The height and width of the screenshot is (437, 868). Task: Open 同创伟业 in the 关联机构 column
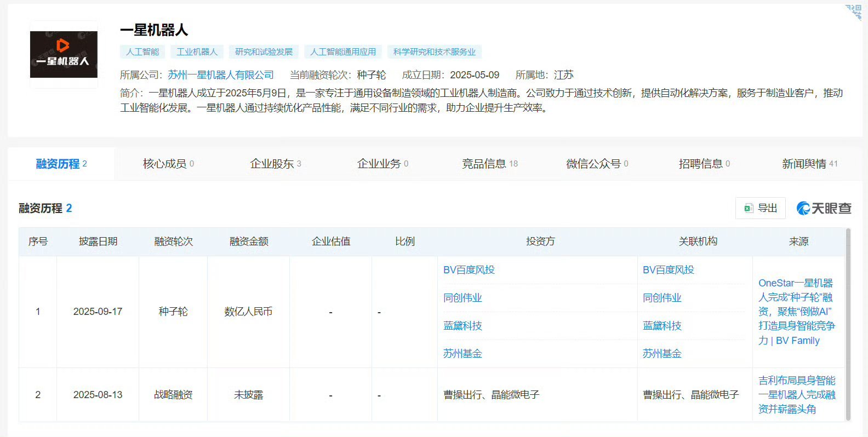(662, 298)
